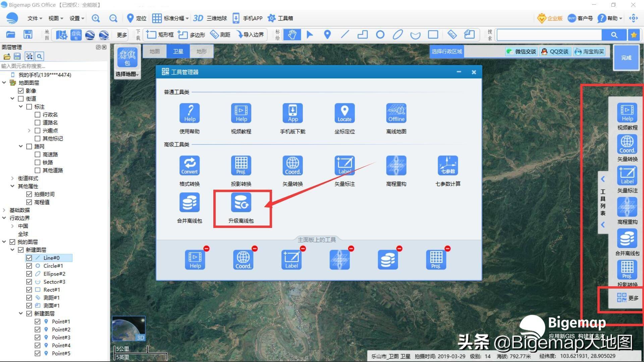Select the circle drawing tool
644x362 pixels.
click(380, 35)
